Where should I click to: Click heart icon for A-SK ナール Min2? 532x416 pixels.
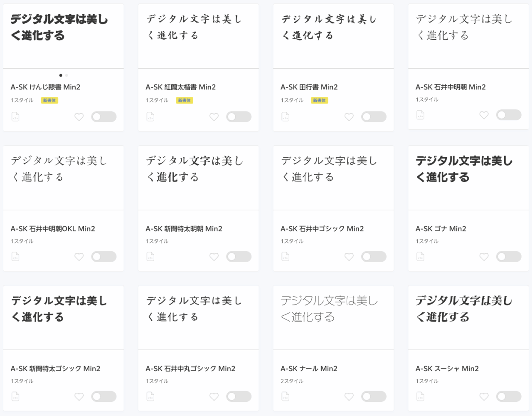coord(349,396)
